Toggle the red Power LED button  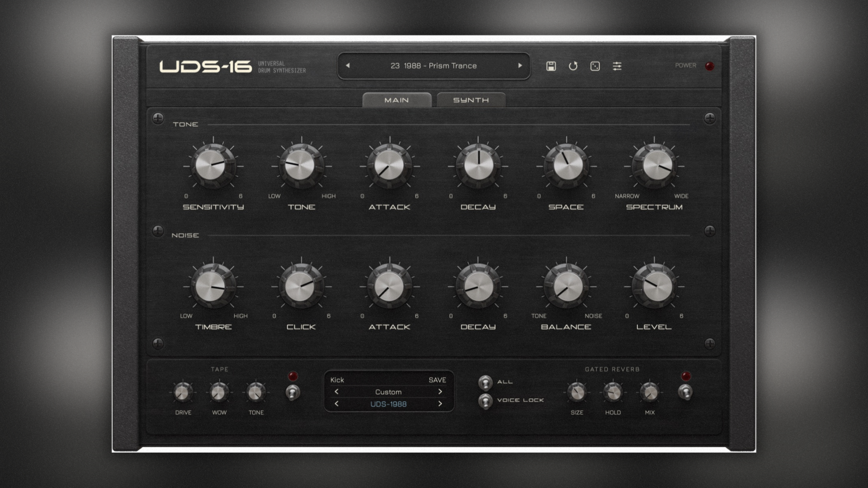click(709, 66)
